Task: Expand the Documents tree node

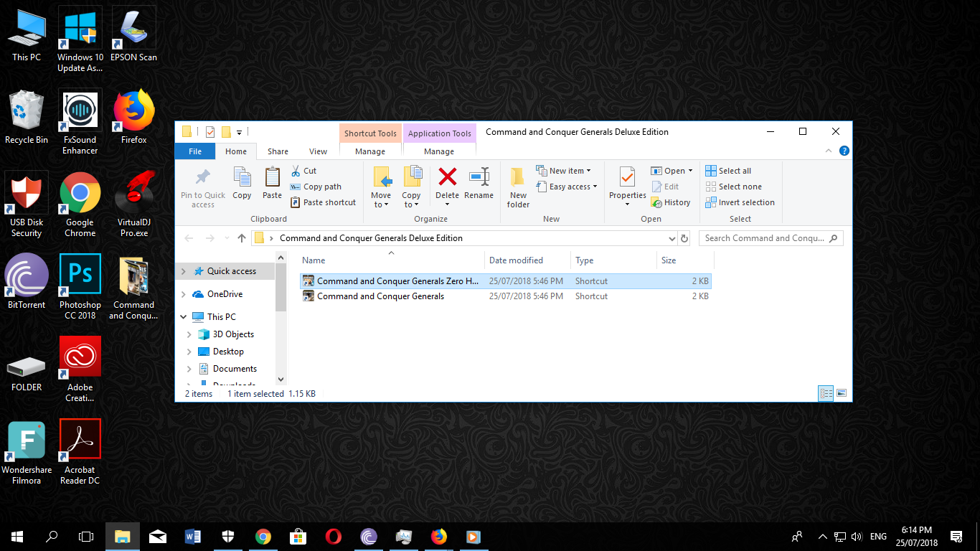Action: point(189,369)
